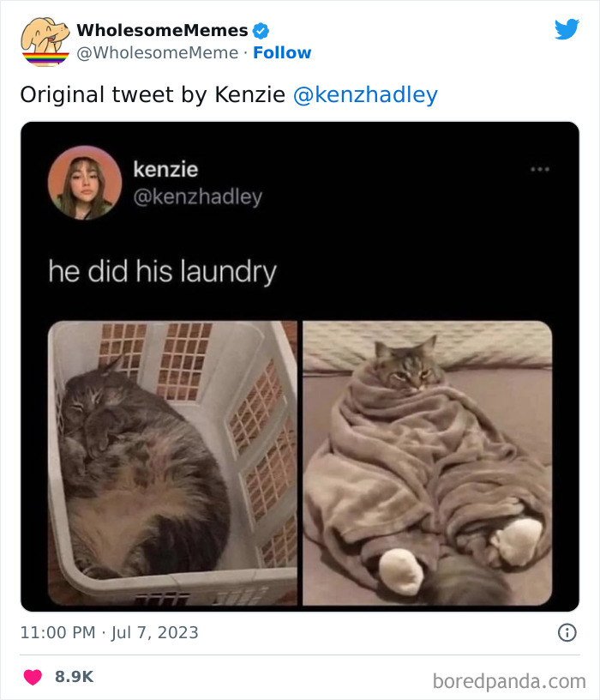Click the Follow link
Screen dimensions: 600x700
click(283, 51)
